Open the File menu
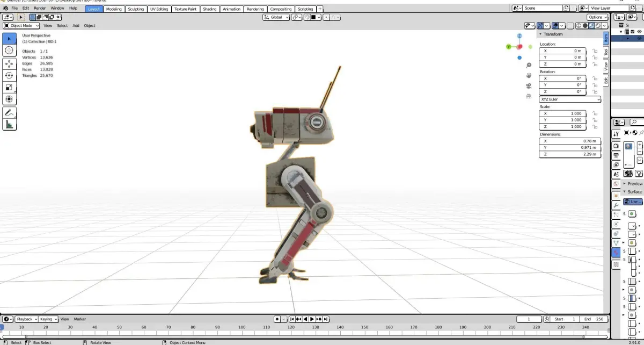 tap(14, 9)
